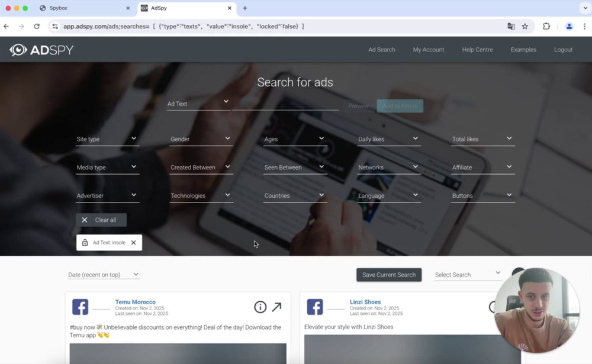Log out of AdSpy
This screenshot has height=364, width=592.
564,50
